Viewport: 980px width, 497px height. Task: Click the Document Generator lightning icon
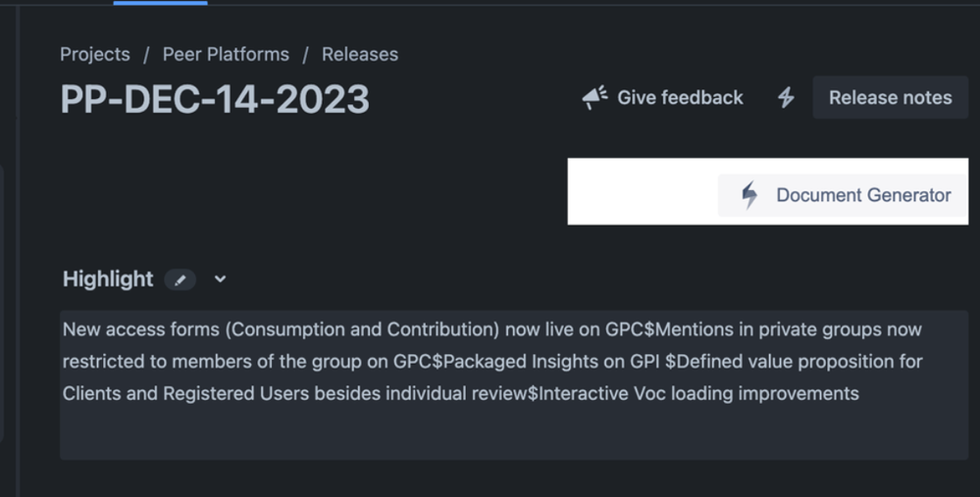(x=749, y=195)
